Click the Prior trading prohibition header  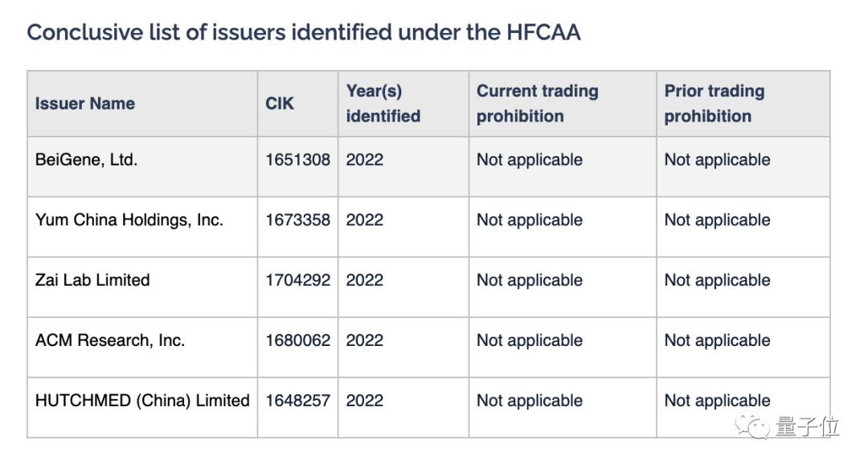714,104
